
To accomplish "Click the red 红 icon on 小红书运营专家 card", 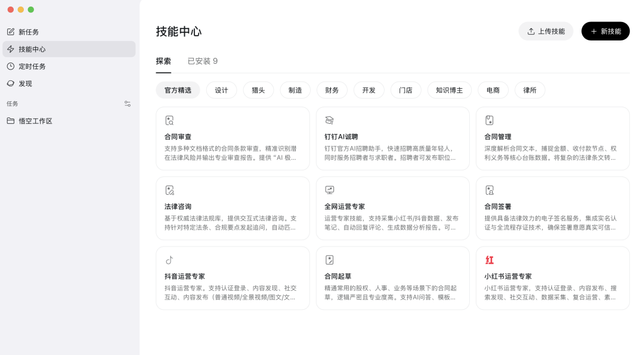I will (488, 260).
